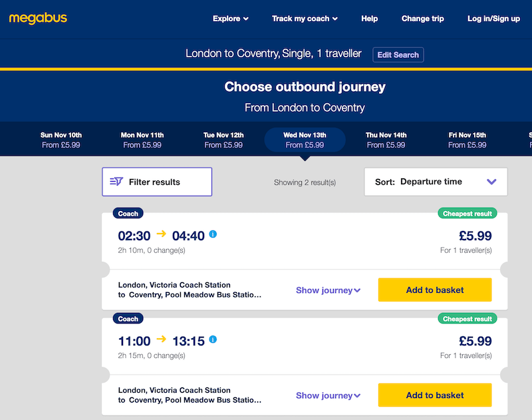Open the Help page
The height and width of the screenshot is (420, 532).
click(x=370, y=19)
